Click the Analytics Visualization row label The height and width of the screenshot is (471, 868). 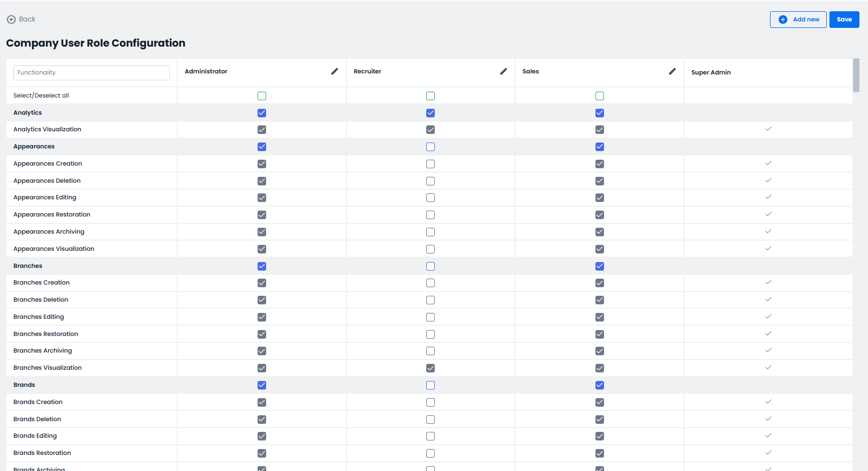pyautogui.click(x=47, y=129)
